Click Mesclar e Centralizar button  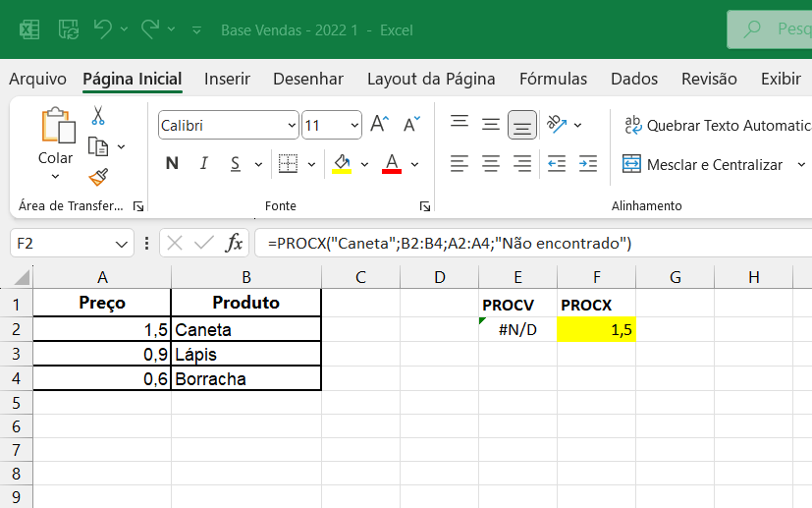(x=703, y=165)
